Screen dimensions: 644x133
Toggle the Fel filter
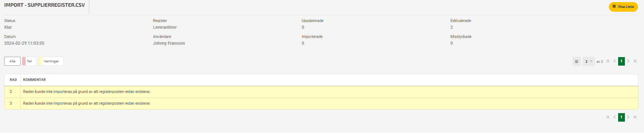29,61
